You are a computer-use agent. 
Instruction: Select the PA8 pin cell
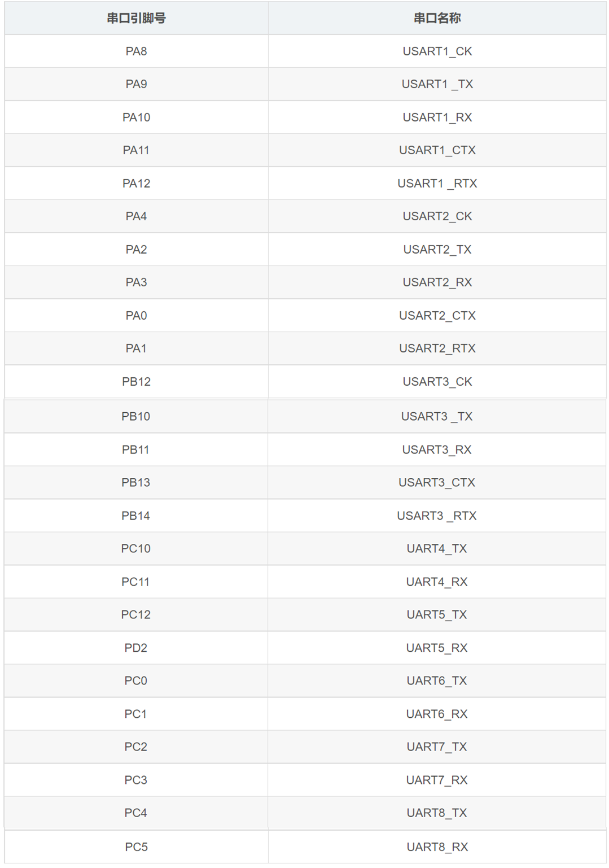pyautogui.click(x=136, y=51)
